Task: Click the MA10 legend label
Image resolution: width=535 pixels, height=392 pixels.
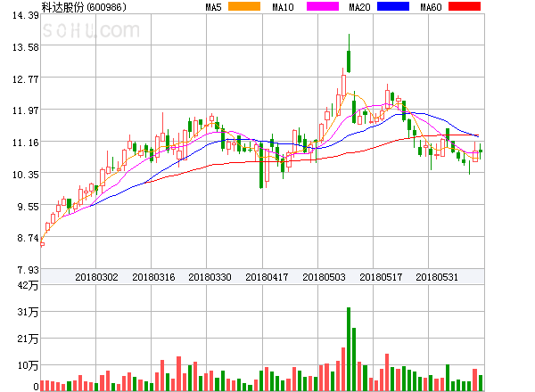Action: pyautogui.click(x=283, y=7)
